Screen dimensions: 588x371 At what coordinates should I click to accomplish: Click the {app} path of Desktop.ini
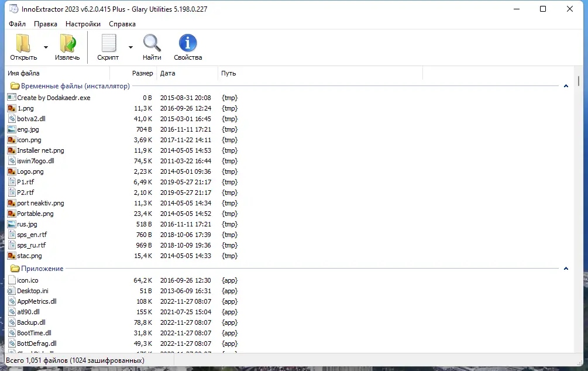229,291
